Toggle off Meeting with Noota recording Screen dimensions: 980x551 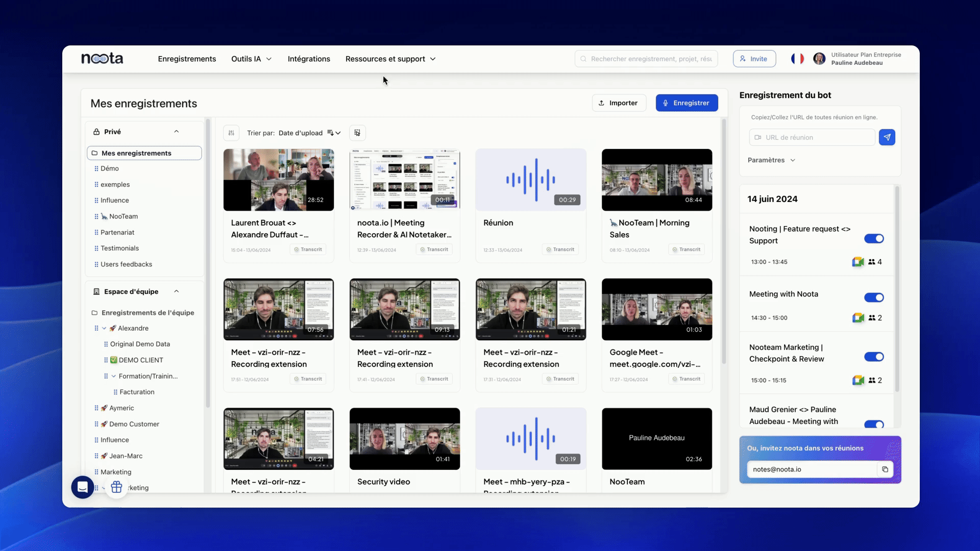click(874, 297)
